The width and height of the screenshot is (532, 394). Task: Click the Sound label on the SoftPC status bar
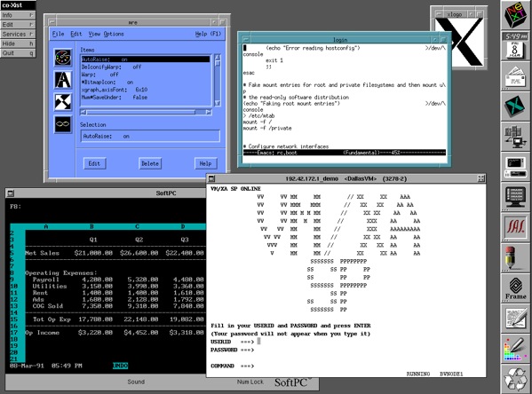[x=136, y=382]
